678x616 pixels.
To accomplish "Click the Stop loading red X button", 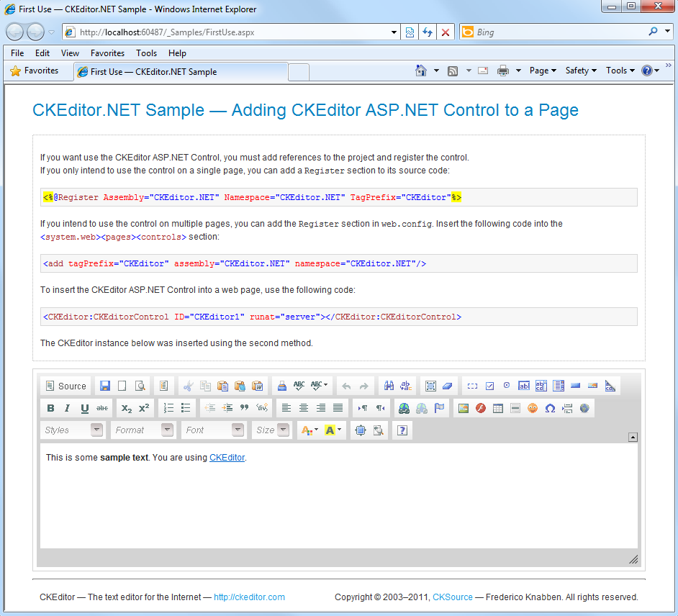I will click(446, 32).
